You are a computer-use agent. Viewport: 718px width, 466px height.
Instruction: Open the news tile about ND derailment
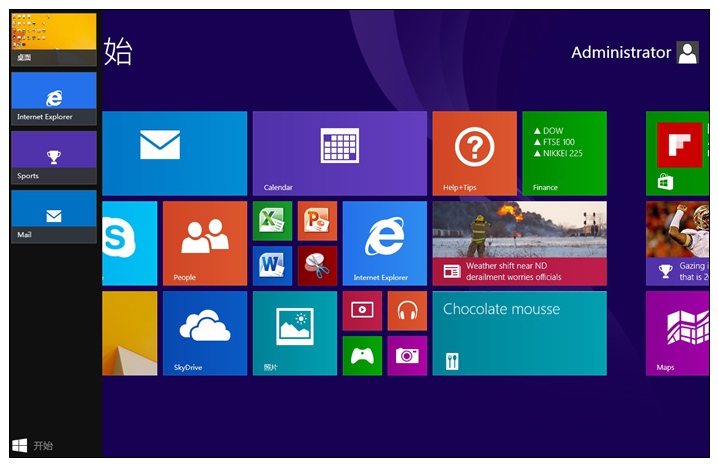click(519, 243)
